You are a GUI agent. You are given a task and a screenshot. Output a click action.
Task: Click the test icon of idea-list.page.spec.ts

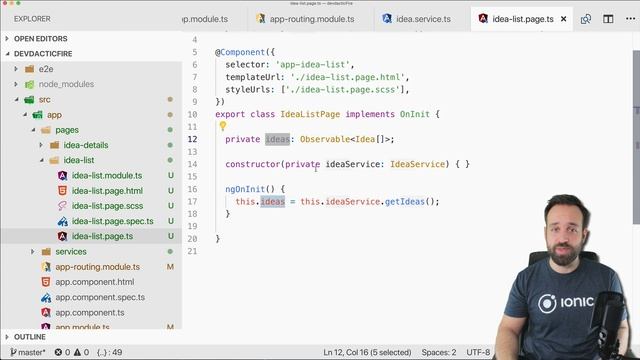(62, 221)
